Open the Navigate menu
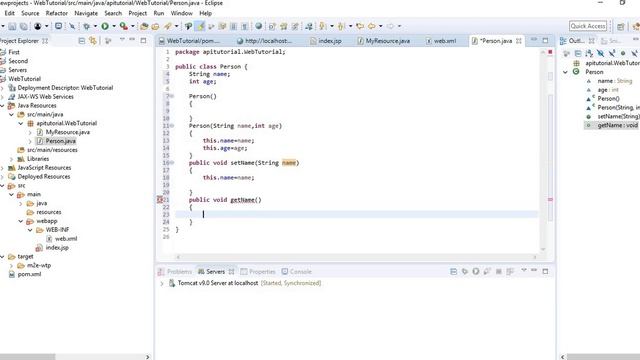640x360 pixels. (86, 13)
